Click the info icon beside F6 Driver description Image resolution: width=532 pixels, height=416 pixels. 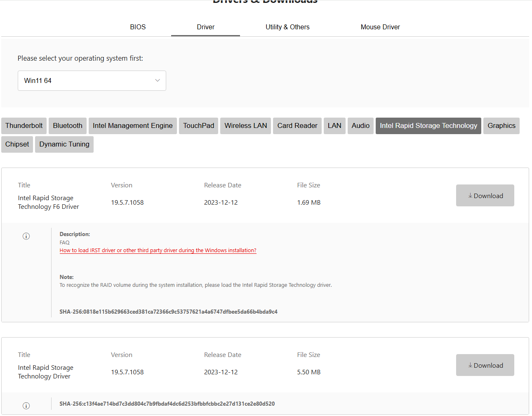[x=26, y=236]
